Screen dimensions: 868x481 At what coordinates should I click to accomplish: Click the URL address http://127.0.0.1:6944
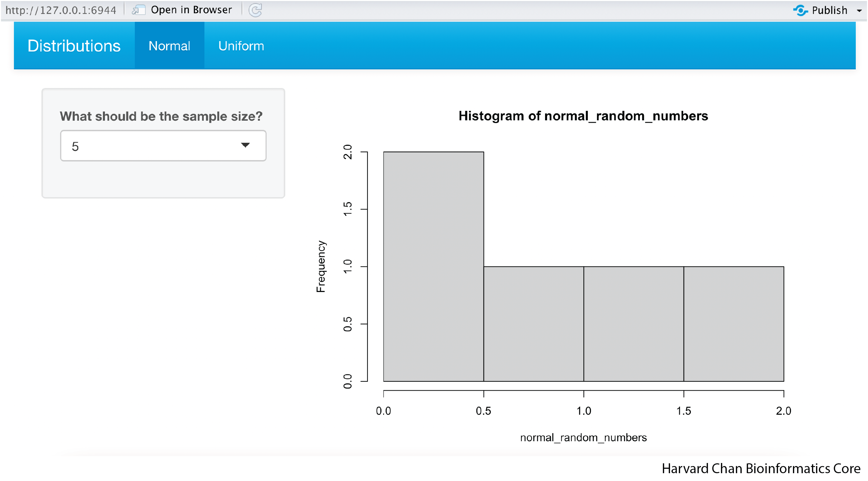pos(61,10)
